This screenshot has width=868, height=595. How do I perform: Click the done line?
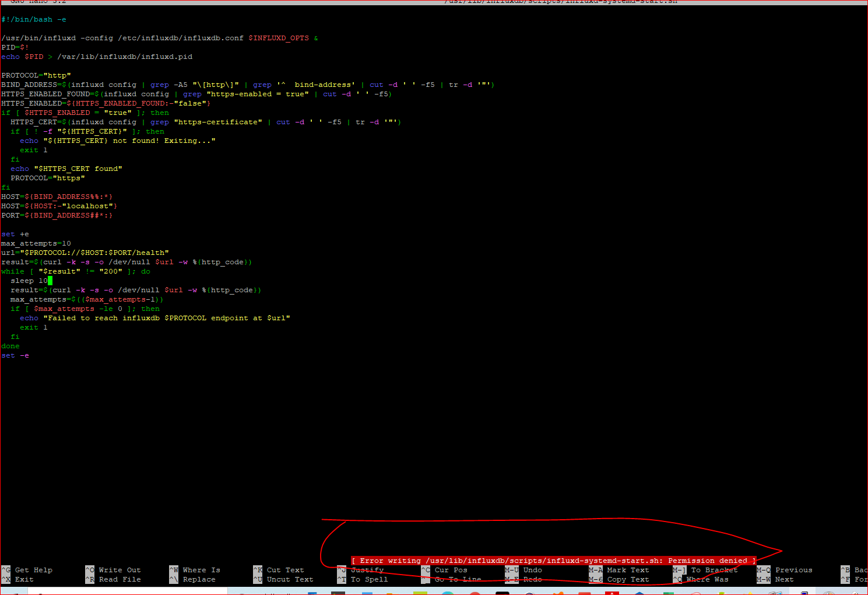(x=10, y=346)
